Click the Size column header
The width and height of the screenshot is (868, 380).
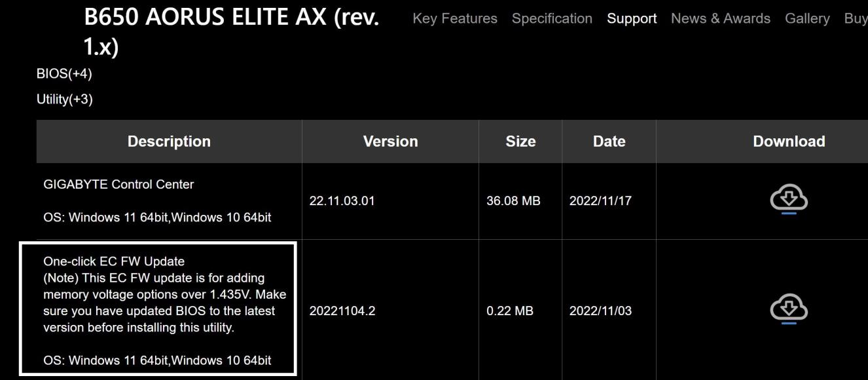point(520,142)
